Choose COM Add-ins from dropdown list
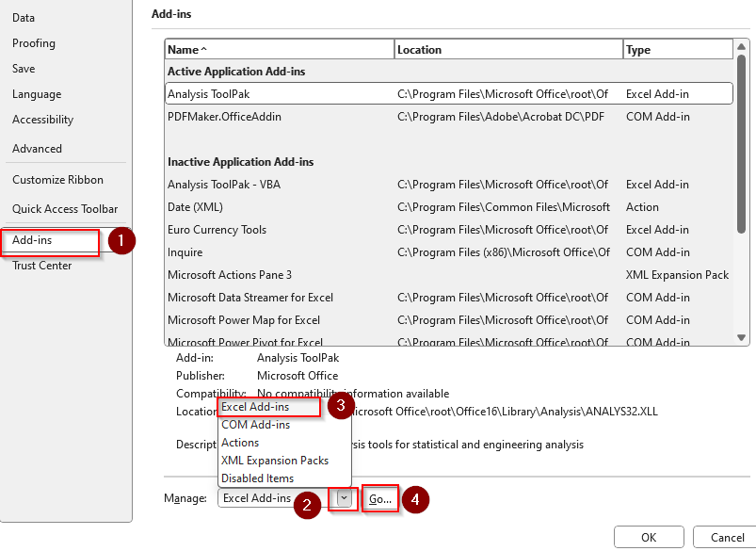This screenshot has height=551, width=756. (255, 425)
